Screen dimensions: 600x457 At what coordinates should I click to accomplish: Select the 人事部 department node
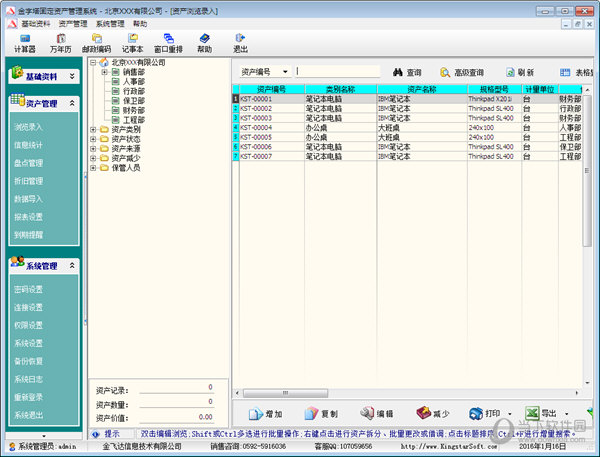coord(134,82)
